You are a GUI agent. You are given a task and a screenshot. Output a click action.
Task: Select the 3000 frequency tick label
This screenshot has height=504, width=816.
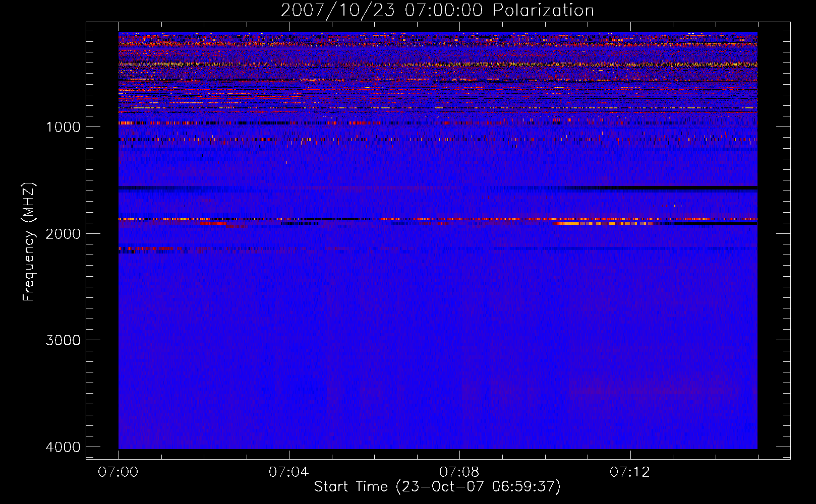click(x=63, y=340)
